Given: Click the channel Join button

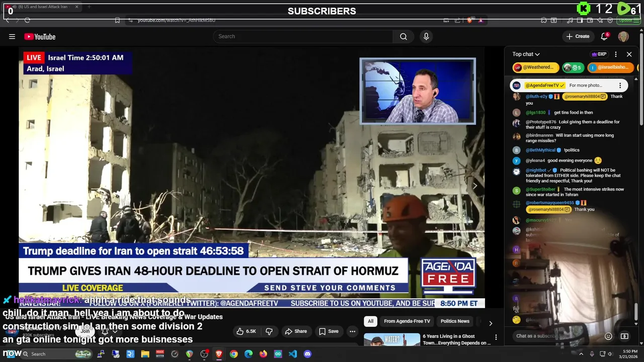Looking at the screenshot, I should coord(85,331).
